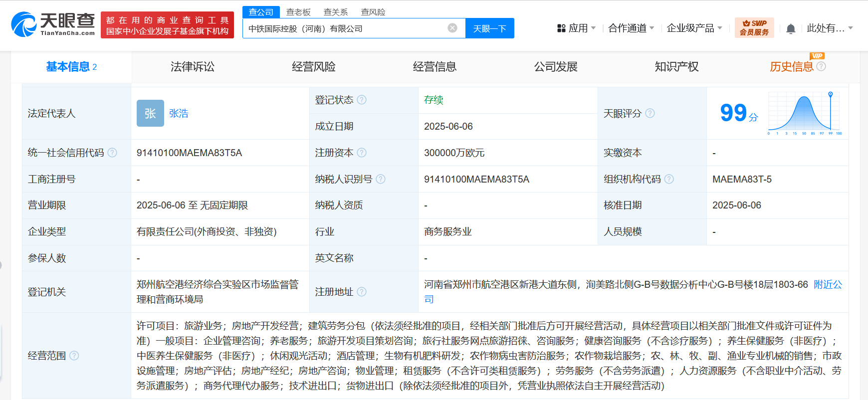Expand the 应用 dropdown menu
Viewport: 868px width, 400px height.
pyautogui.click(x=576, y=28)
